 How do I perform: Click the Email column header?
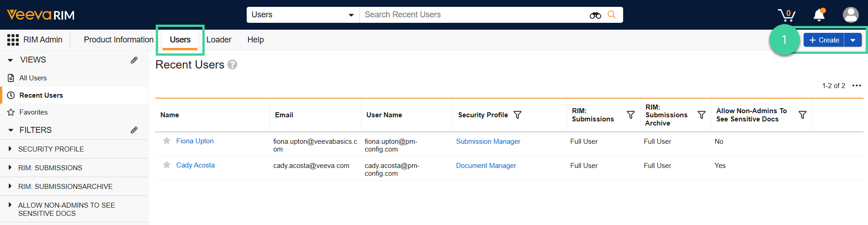click(x=284, y=115)
